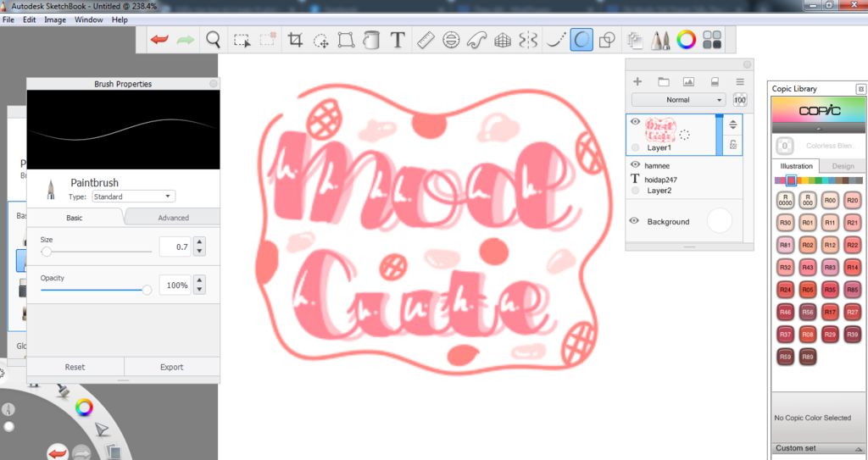Enable the French Curve guide

476,40
